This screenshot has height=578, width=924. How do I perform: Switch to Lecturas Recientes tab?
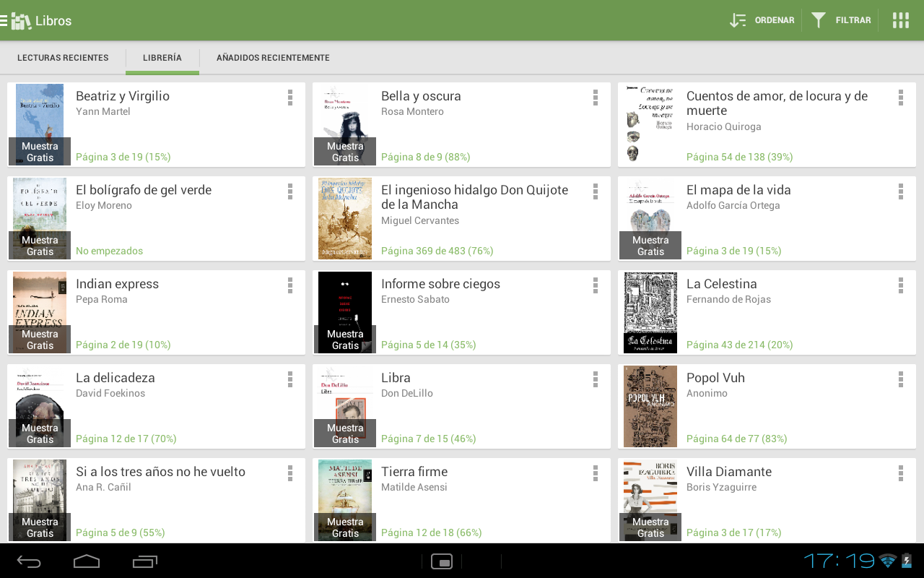tap(63, 58)
